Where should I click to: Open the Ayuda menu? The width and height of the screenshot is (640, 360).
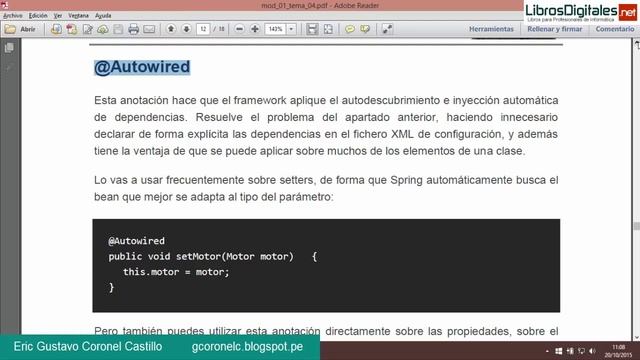click(103, 16)
